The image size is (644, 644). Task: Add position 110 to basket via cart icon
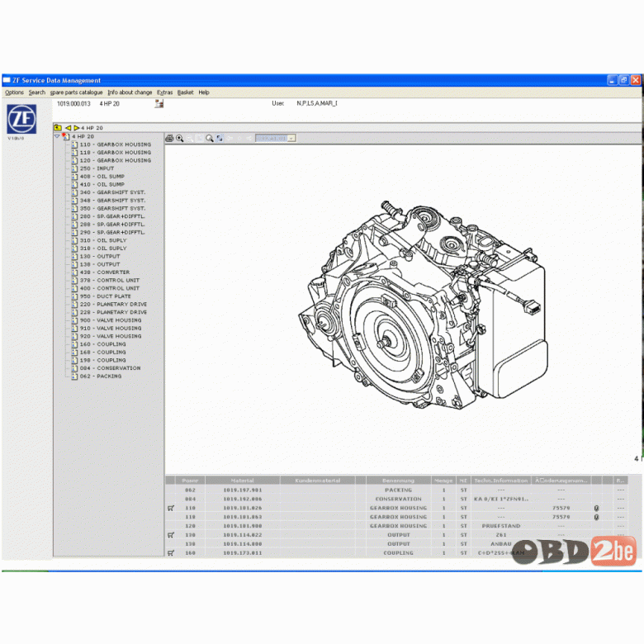(171, 508)
